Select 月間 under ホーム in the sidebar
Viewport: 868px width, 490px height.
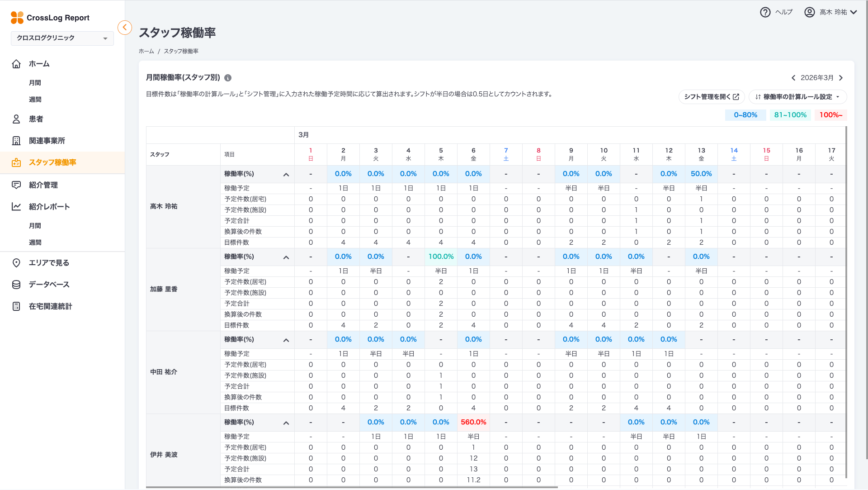[35, 82]
